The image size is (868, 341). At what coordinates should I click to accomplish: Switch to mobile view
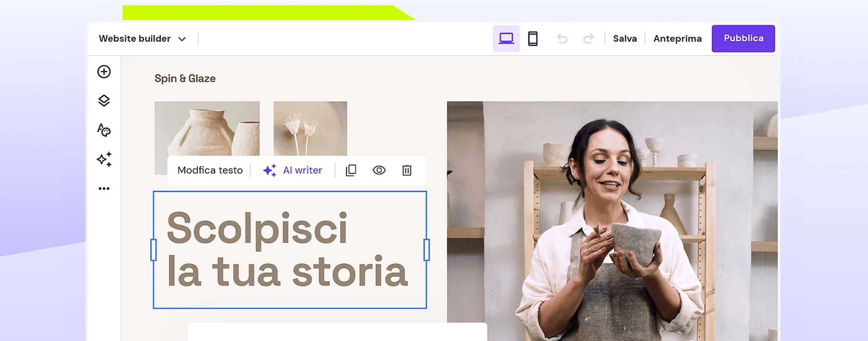[x=533, y=39]
